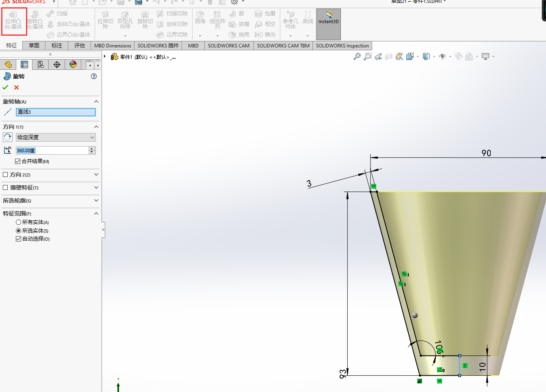Expand the 方向 2 section chevron
The width and height of the screenshot is (546, 392).
[x=96, y=174]
